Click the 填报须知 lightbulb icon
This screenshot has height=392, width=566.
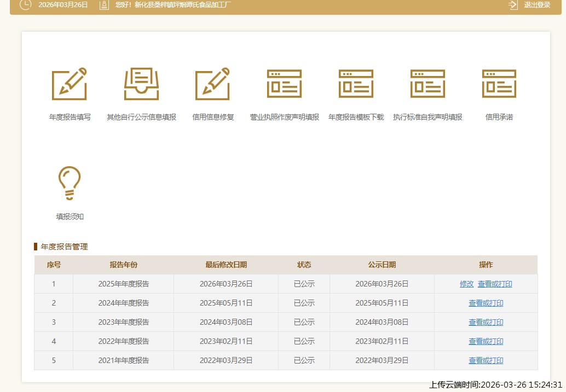click(x=70, y=183)
